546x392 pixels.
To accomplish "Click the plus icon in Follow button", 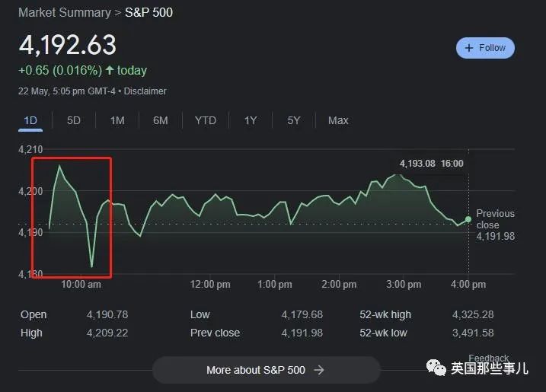I will tap(469, 48).
